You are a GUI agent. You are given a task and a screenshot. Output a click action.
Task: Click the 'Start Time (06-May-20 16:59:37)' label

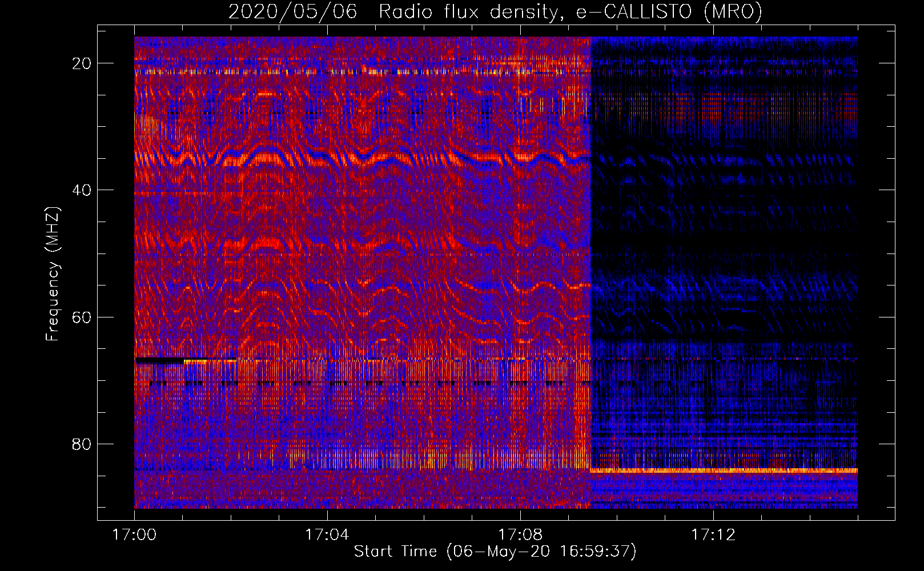click(x=495, y=552)
